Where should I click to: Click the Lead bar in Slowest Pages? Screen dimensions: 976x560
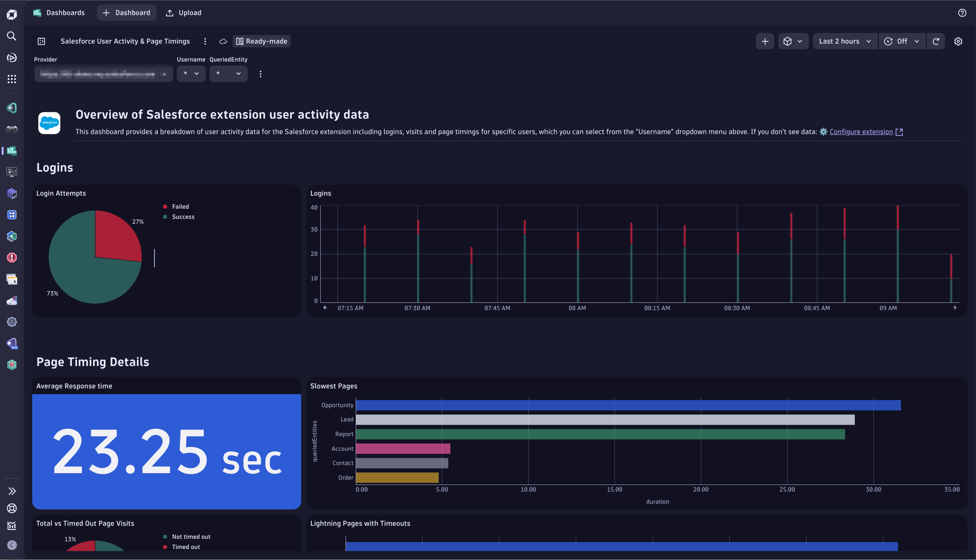pos(605,420)
